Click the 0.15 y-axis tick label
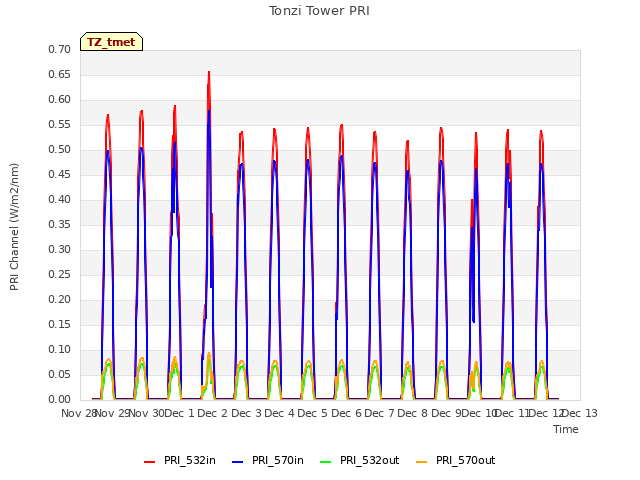640x480 pixels. (60, 324)
